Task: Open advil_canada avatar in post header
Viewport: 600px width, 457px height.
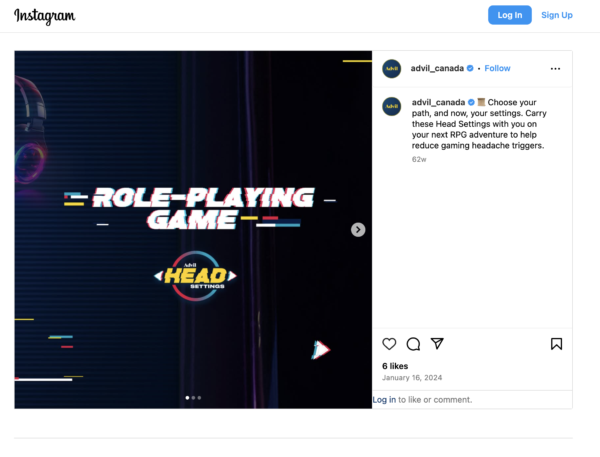Action: click(x=391, y=69)
